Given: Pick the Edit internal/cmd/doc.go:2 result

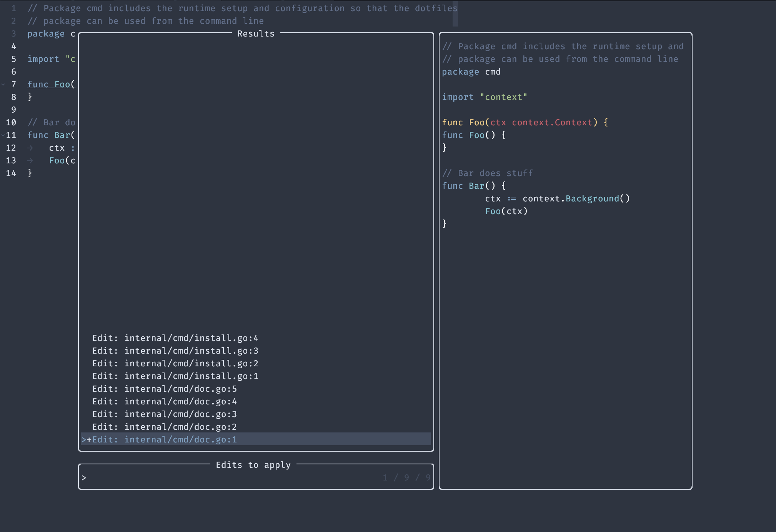Looking at the screenshot, I should click(x=164, y=427).
